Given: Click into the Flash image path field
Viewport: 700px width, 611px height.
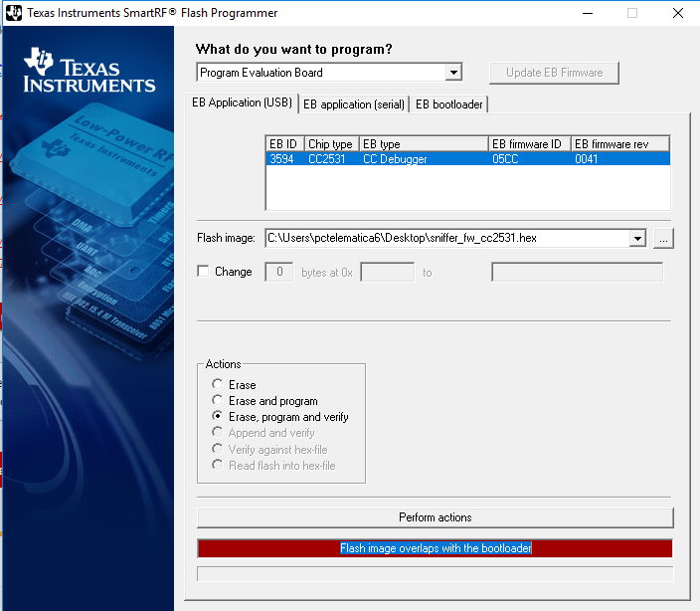Looking at the screenshot, I should pos(447,238).
